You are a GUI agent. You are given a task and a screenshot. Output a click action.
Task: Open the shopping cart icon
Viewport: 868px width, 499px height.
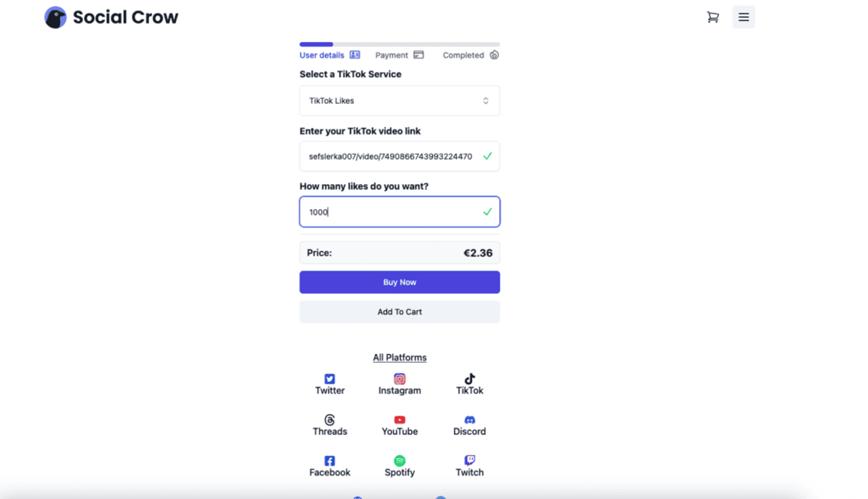712,17
